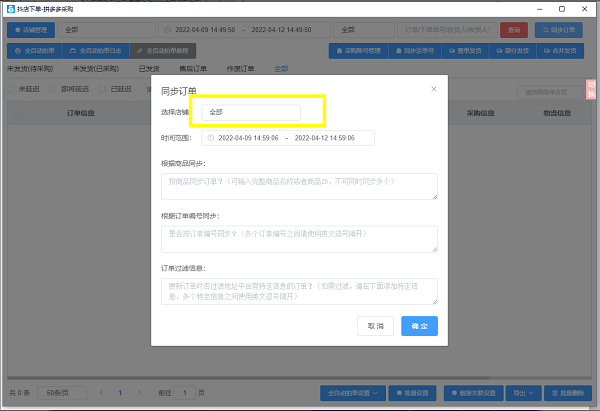Screen dimensions: 600x411
Task: Expand the 导出 export dropdown
Action: point(523,393)
